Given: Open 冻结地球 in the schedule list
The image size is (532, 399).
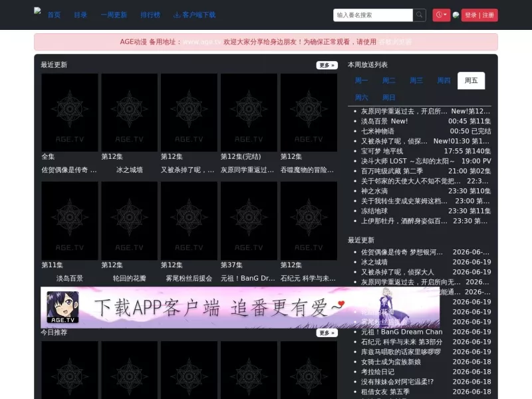Looking at the screenshot, I should point(374,211).
